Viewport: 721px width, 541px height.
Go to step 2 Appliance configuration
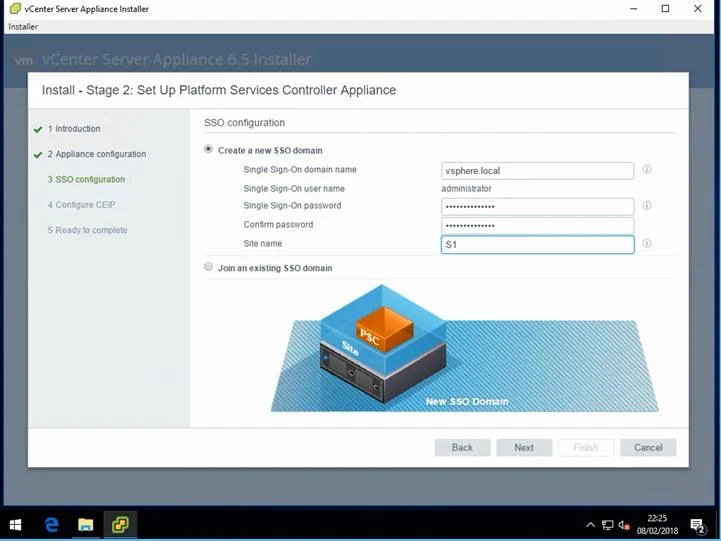point(97,154)
